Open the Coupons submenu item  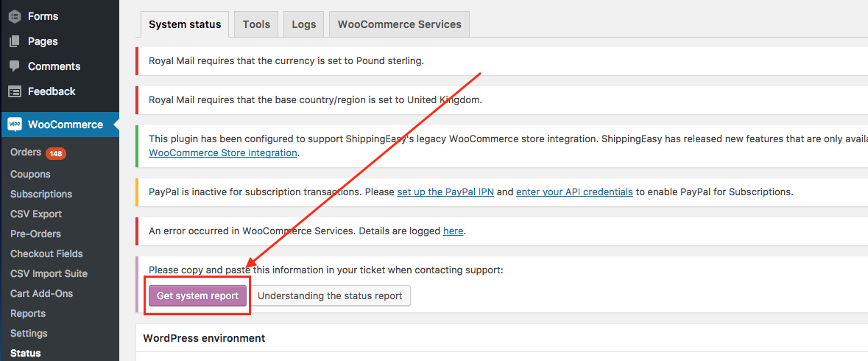(30, 175)
